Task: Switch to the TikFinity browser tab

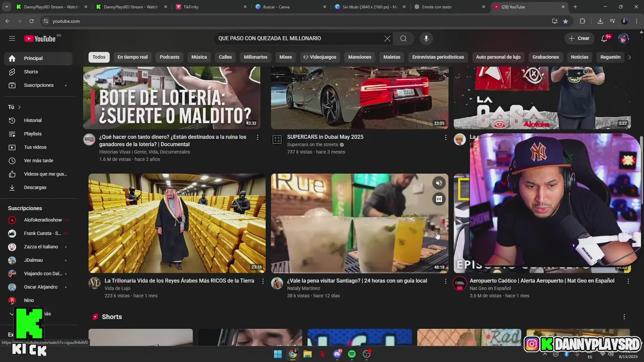Action: pos(210,7)
